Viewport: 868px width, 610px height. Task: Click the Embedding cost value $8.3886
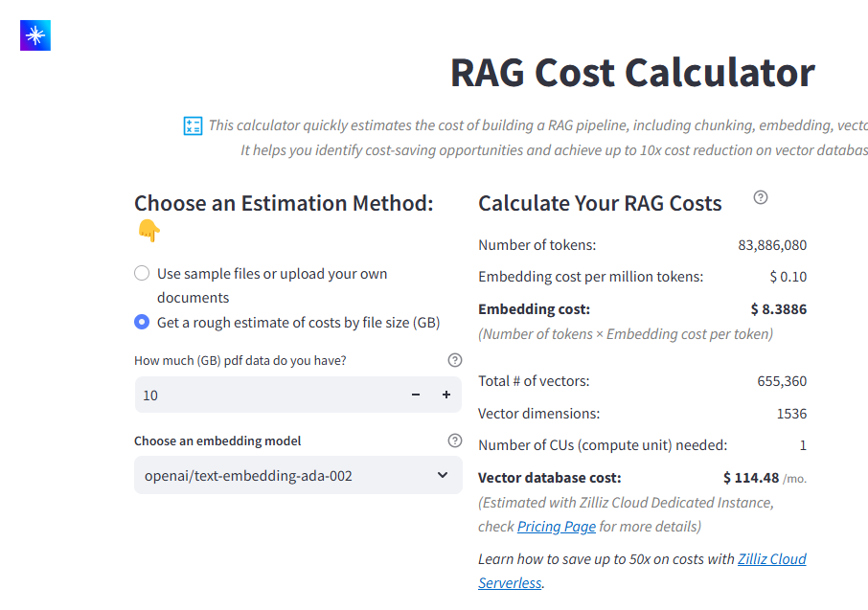coord(778,309)
